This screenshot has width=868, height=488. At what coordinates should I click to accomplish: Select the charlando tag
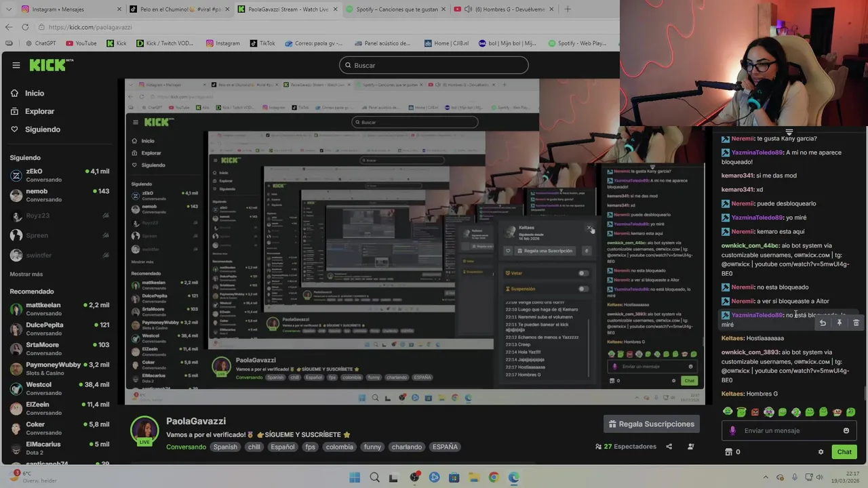[x=406, y=447]
